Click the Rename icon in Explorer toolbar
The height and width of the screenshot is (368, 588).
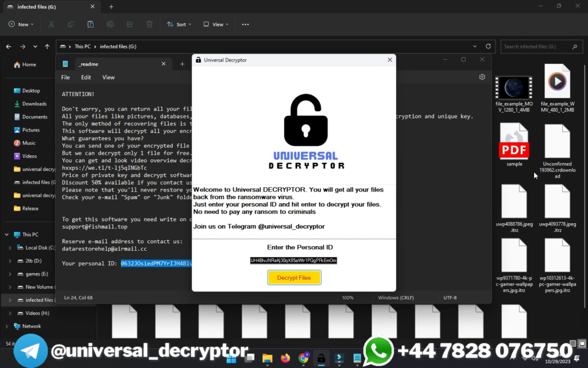coord(110,24)
